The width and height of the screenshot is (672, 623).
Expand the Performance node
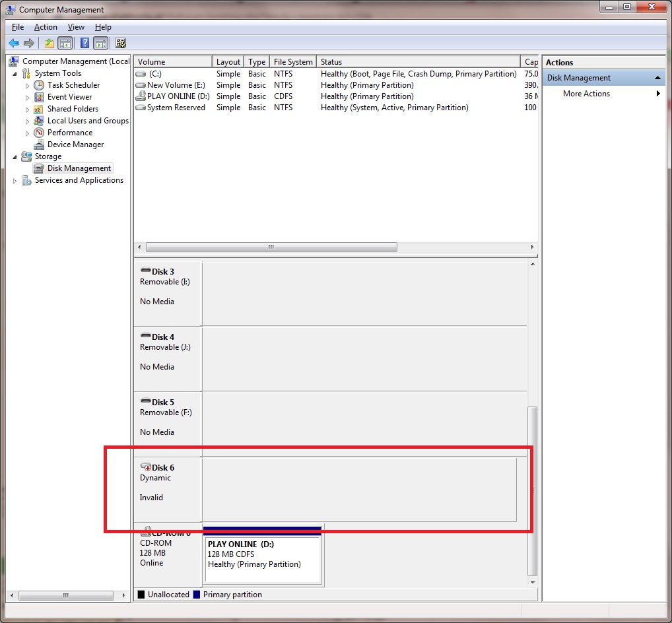pos(27,133)
